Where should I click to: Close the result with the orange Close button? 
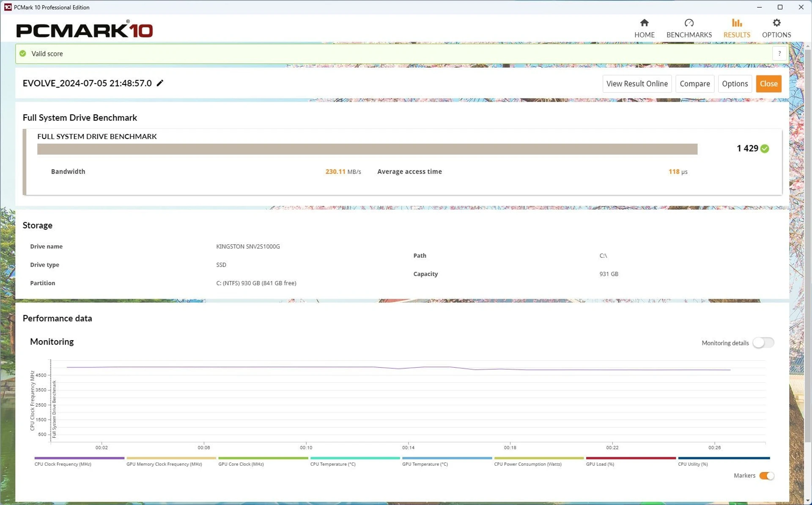pyautogui.click(x=768, y=84)
